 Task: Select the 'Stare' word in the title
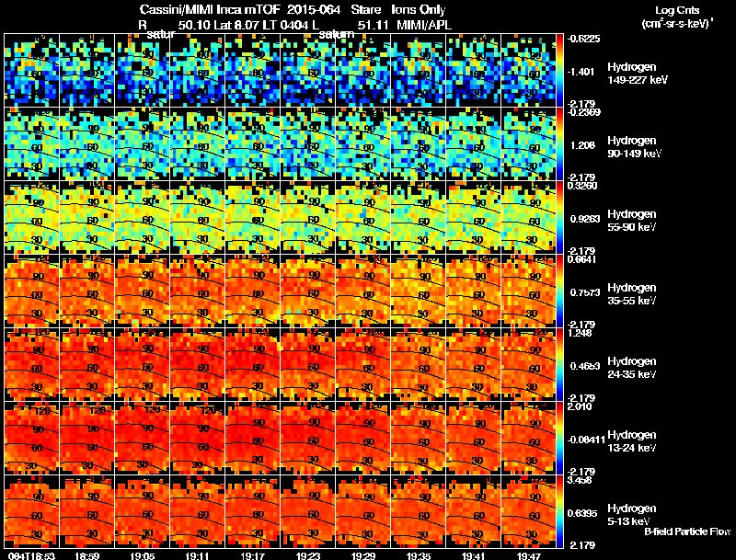pyautogui.click(x=366, y=10)
